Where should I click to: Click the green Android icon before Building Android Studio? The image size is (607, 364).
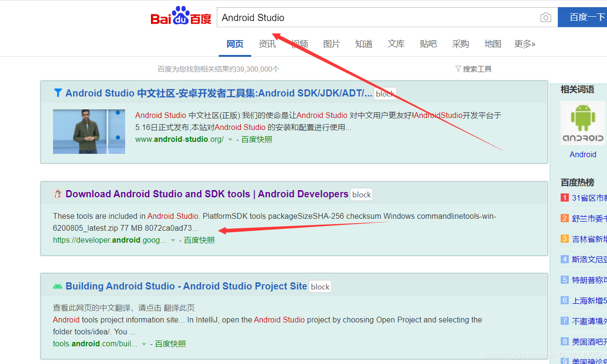pos(58,286)
